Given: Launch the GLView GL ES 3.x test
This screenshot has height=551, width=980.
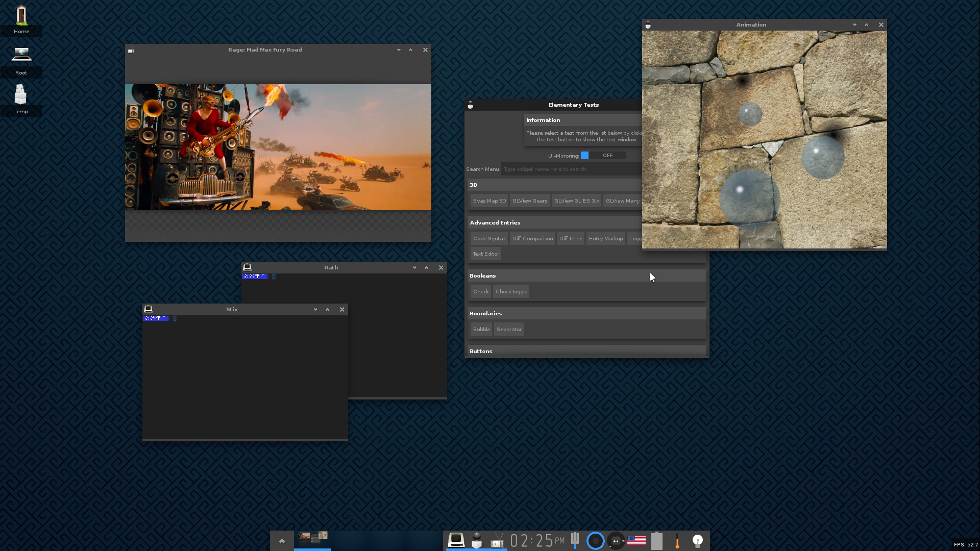Looking at the screenshot, I should pyautogui.click(x=576, y=201).
